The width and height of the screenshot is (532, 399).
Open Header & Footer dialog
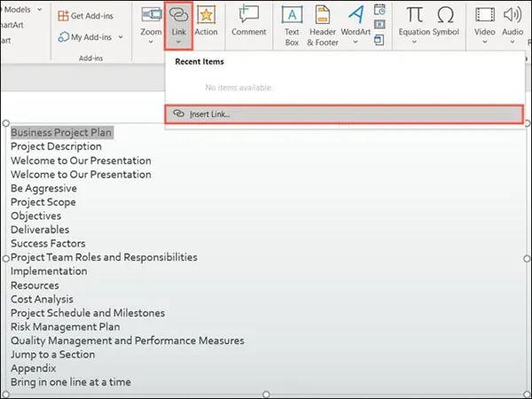323,26
